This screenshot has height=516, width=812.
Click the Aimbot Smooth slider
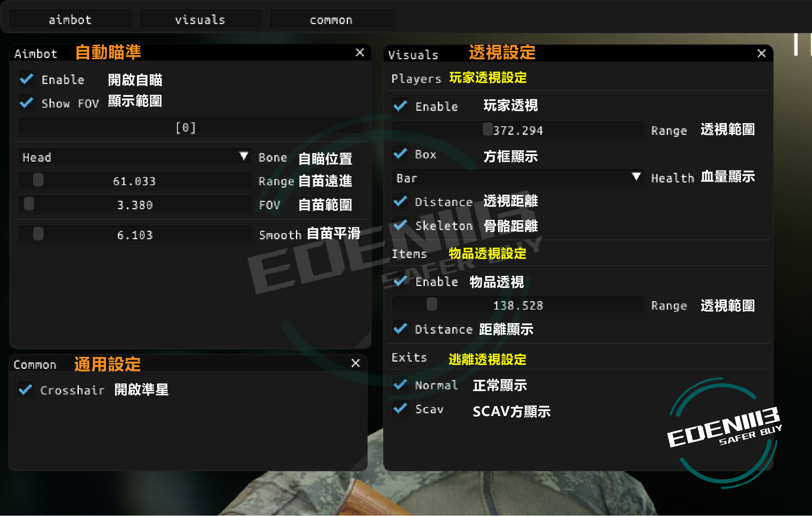(x=135, y=234)
